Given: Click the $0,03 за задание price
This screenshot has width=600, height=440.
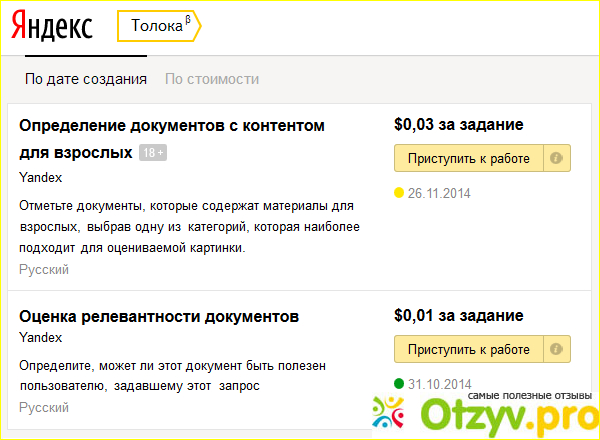Looking at the screenshot, I should point(458,125).
